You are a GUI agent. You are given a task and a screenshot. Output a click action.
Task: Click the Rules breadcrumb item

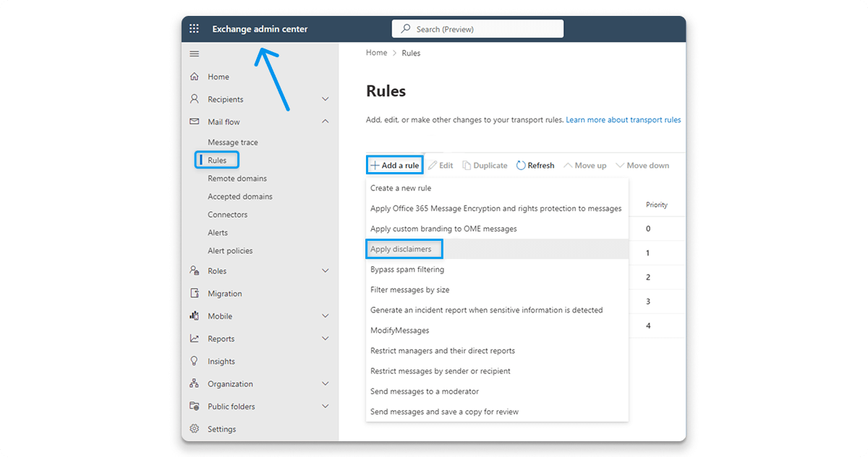pyautogui.click(x=411, y=53)
